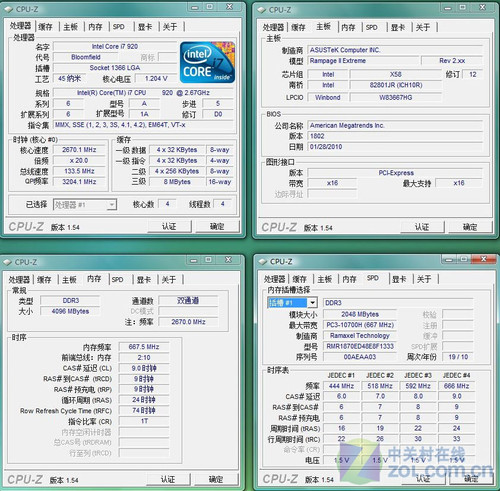Click the 444 MHz JEDEC #1 frequency cell
Viewport: 500px width, 491px height.
tap(341, 386)
